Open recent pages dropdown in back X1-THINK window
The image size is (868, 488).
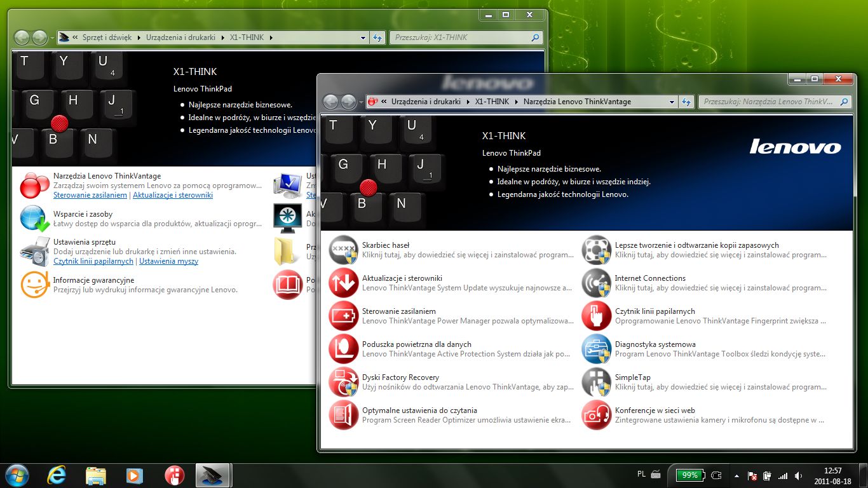(x=52, y=38)
